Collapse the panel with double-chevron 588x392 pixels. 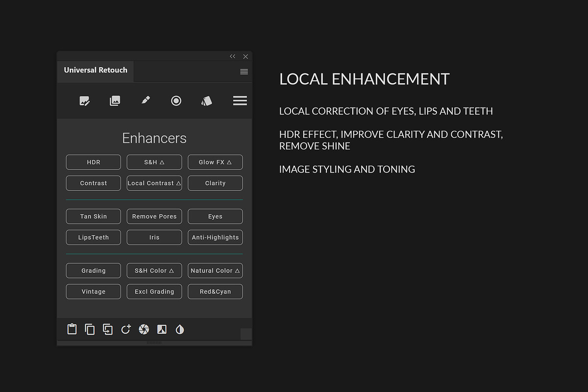click(x=233, y=56)
